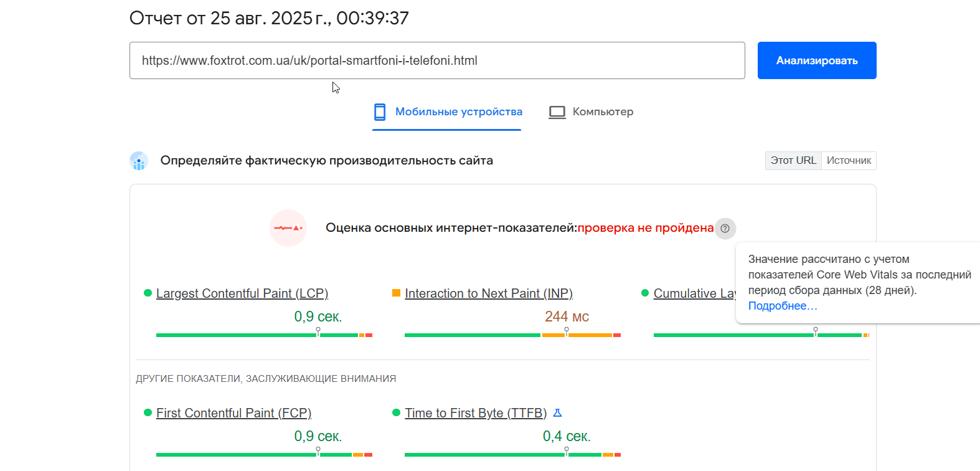Open Largest Contentful Paint (LCP) link
Image resolution: width=980 pixels, height=471 pixels.
pyautogui.click(x=242, y=293)
